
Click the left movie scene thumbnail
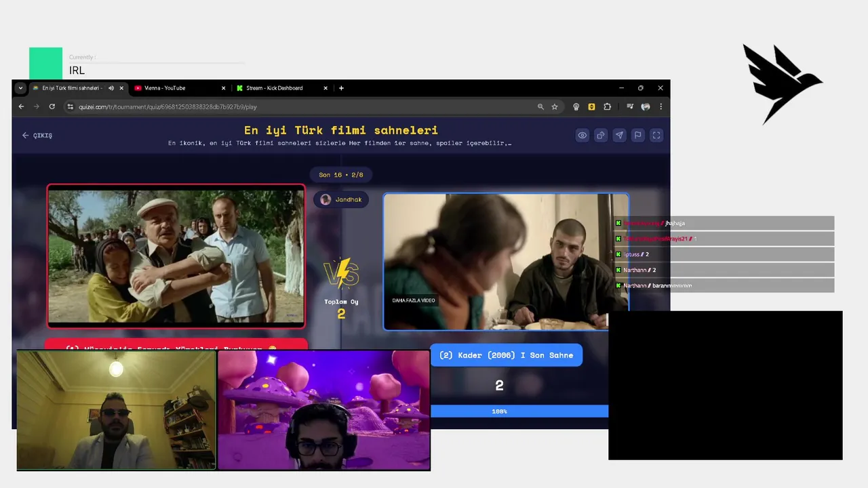pyautogui.click(x=176, y=256)
